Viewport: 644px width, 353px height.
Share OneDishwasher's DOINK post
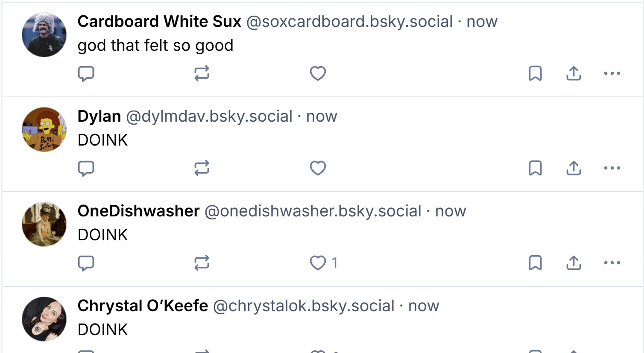click(x=574, y=263)
